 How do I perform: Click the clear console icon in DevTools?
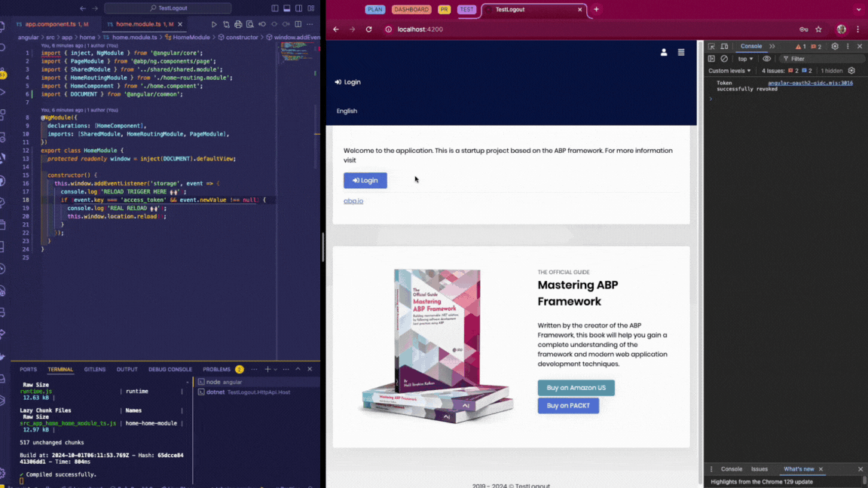click(x=724, y=59)
